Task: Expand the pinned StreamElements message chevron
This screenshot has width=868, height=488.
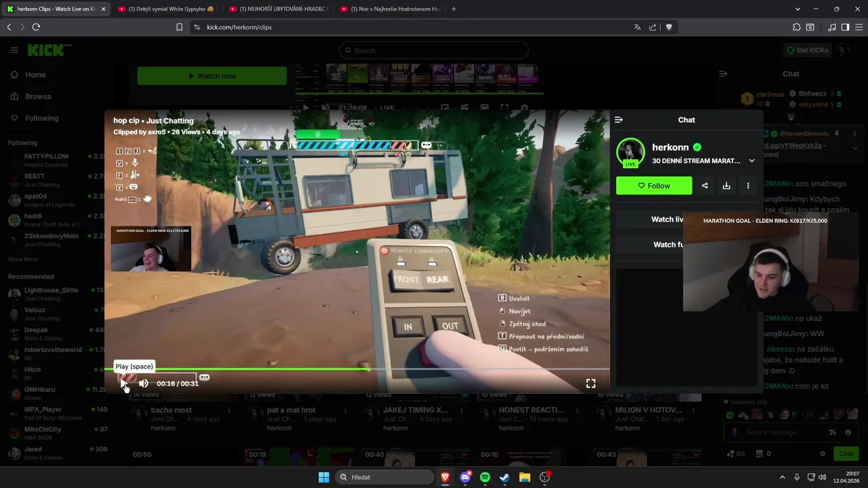Action: coord(854,148)
